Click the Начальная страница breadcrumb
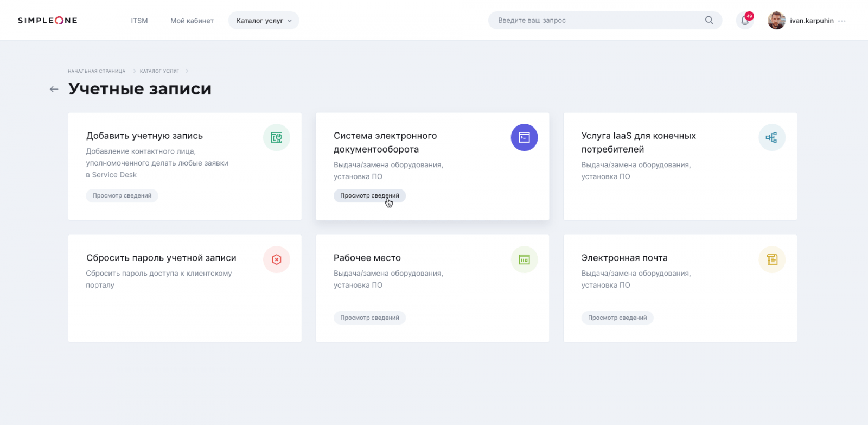Image resolution: width=868 pixels, height=425 pixels. (x=97, y=71)
